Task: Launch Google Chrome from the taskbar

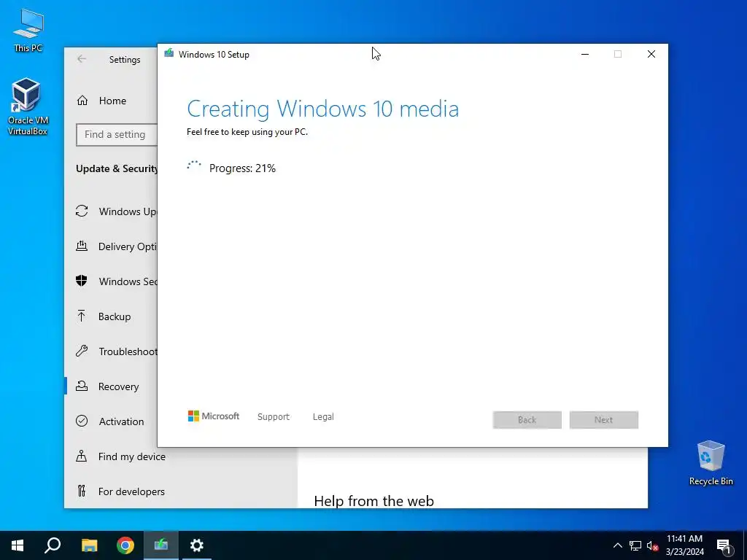Action: click(x=125, y=545)
